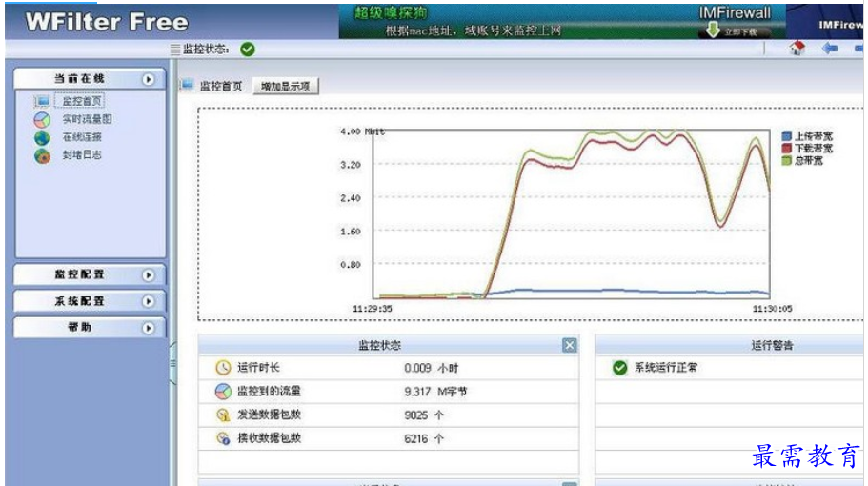868x486 pixels.
Task: Click the 总带宽 green legend swatch
Action: 787,160
